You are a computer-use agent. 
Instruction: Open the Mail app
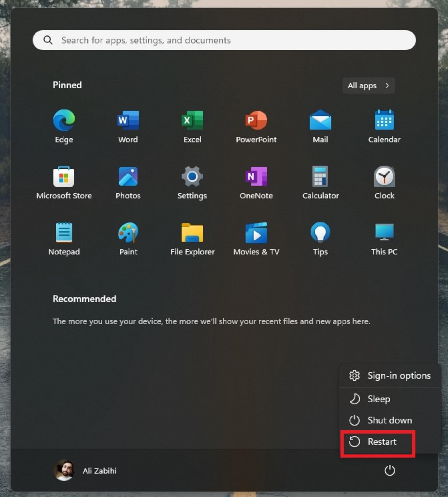pos(320,127)
